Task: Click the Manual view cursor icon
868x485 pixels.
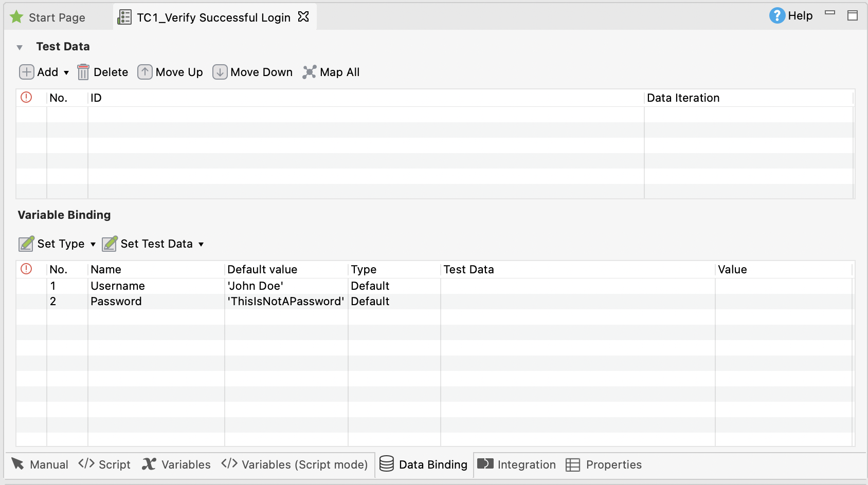Action: coord(19,464)
